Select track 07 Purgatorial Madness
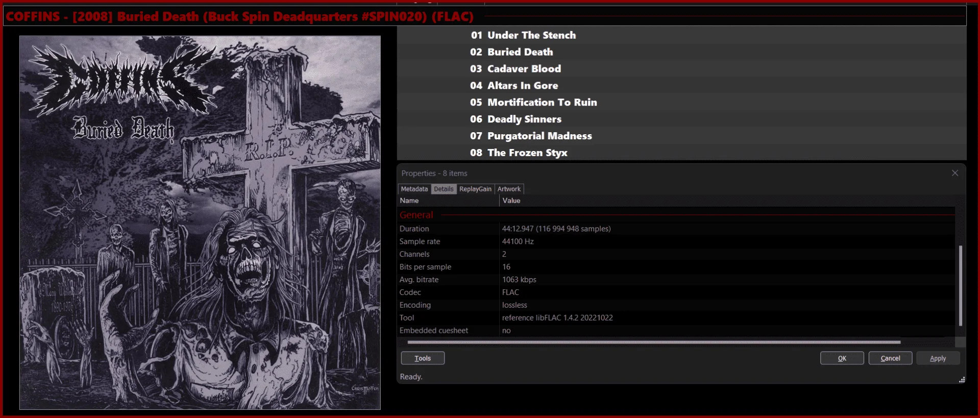980x418 pixels. tap(681, 136)
